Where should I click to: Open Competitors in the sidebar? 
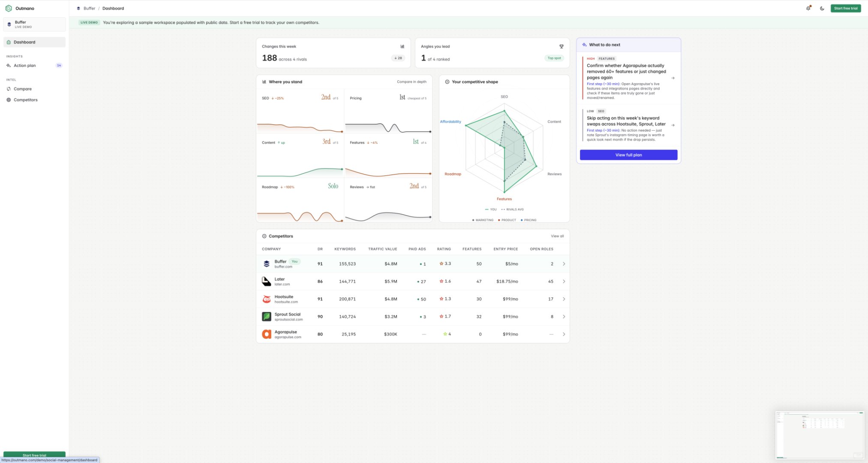pyautogui.click(x=34, y=100)
